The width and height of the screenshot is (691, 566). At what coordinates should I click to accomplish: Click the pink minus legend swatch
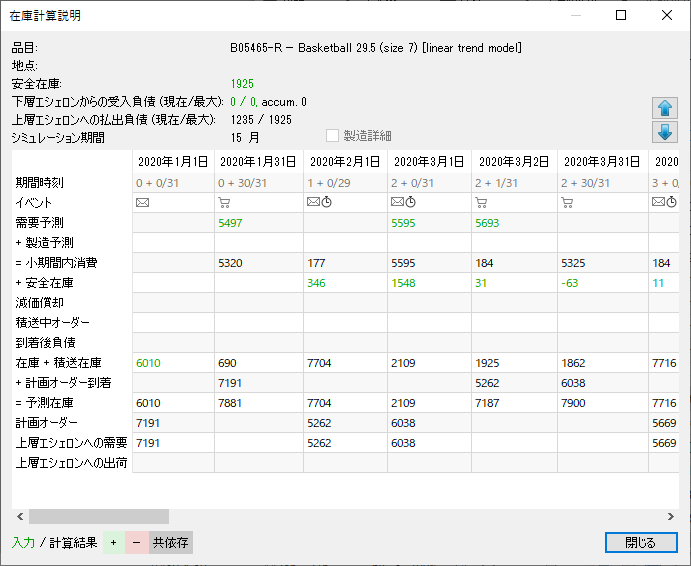click(137, 543)
